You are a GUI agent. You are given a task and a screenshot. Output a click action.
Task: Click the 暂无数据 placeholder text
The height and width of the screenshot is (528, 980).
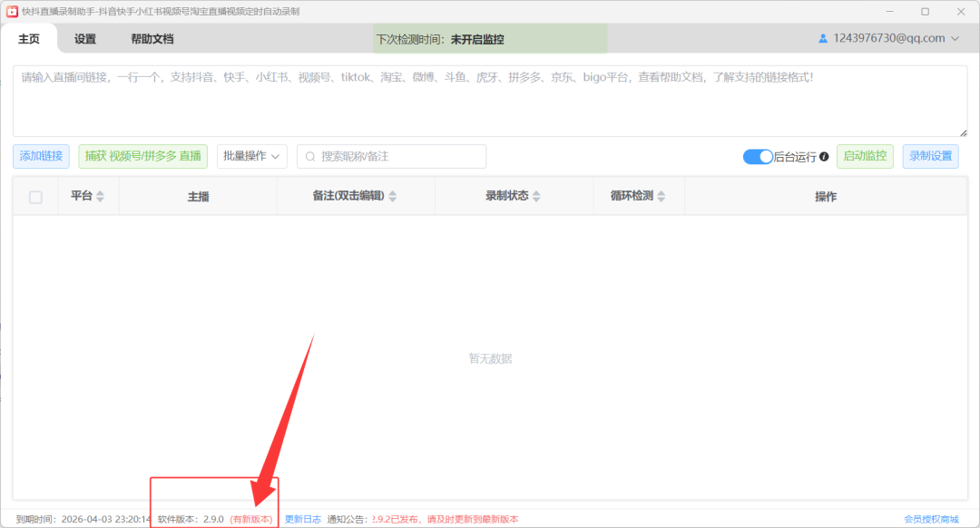pyautogui.click(x=491, y=358)
